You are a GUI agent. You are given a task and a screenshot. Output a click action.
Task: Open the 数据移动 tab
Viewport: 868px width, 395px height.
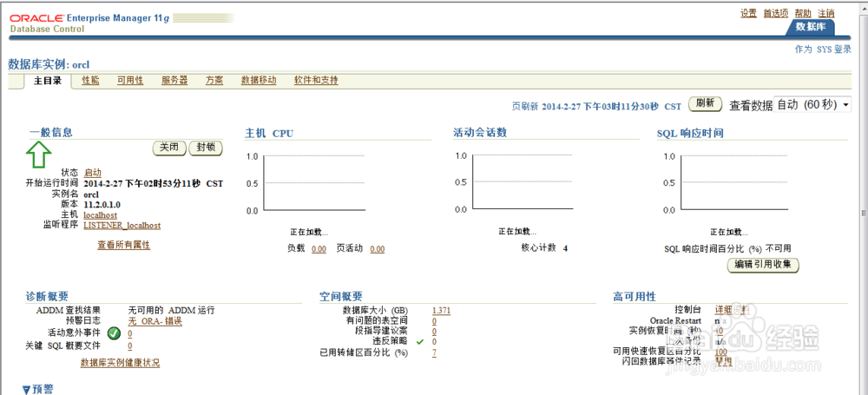[259, 81]
